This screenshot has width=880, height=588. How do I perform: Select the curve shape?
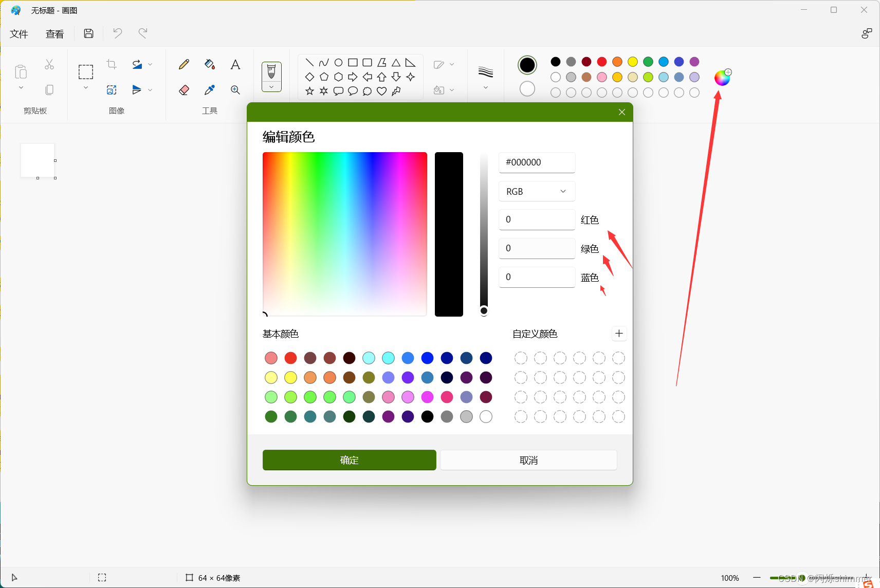click(324, 63)
